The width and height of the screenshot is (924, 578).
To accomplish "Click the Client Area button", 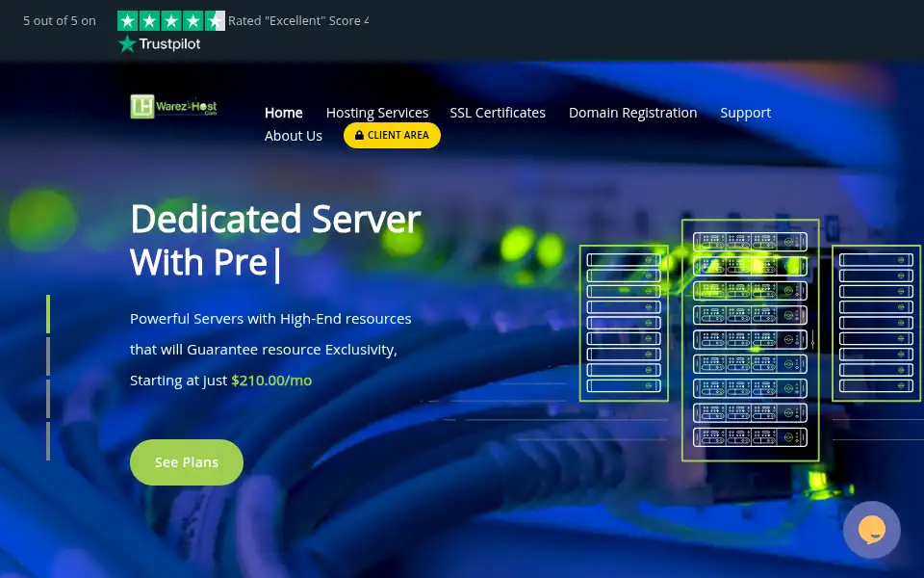I will (392, 135).
